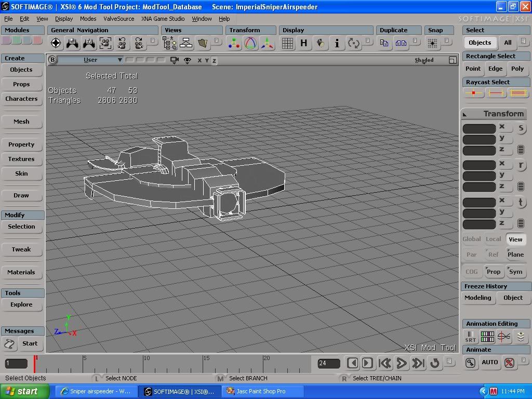
Task: Click the Poly select button
Action: coord(517,69)
